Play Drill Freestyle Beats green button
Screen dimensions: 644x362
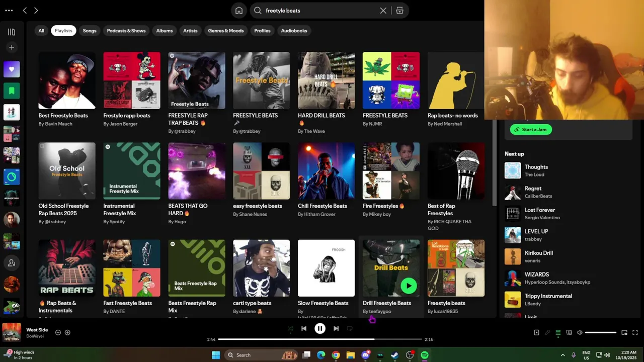[x=409, y=286]
